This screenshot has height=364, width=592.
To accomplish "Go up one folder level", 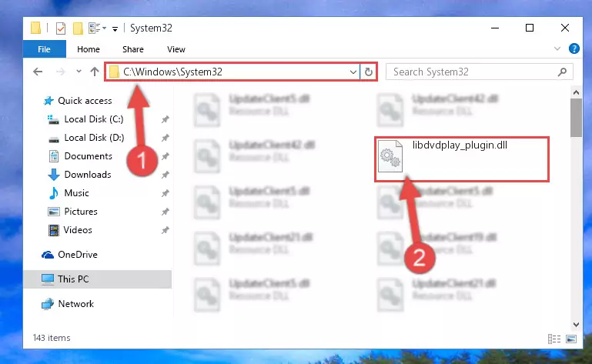I will pos(95,72).
